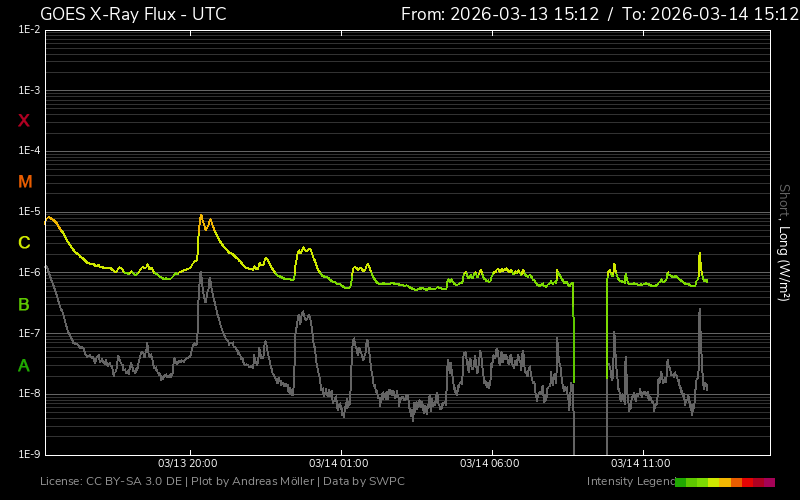Click the 1E-5 y-axis label
This screenshot has height=500, width=800.
29,211
